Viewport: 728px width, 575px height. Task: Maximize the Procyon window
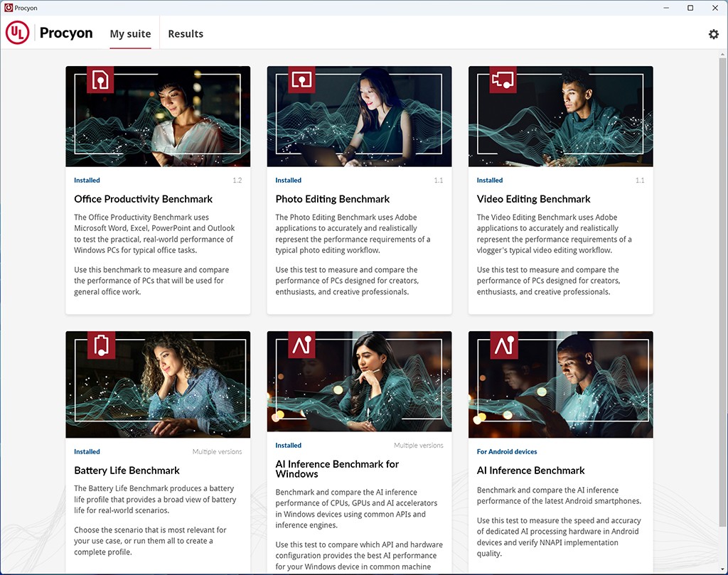pos(690,8)
